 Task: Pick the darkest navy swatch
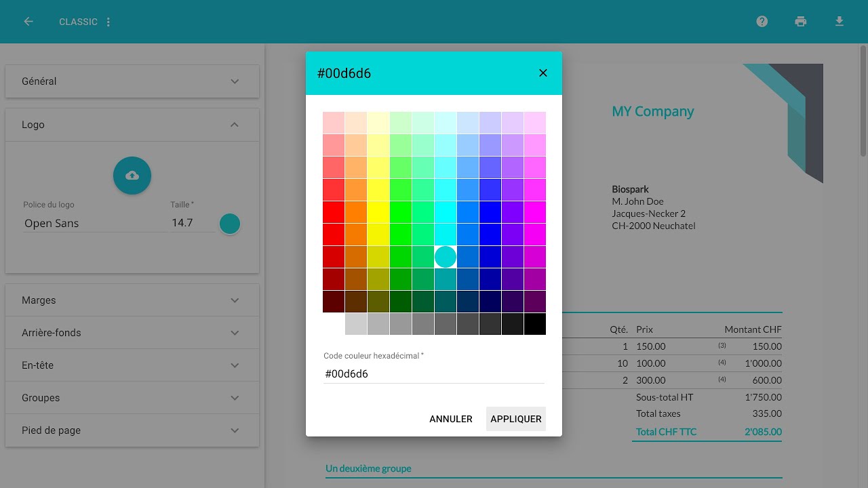[x=490, y=302]
